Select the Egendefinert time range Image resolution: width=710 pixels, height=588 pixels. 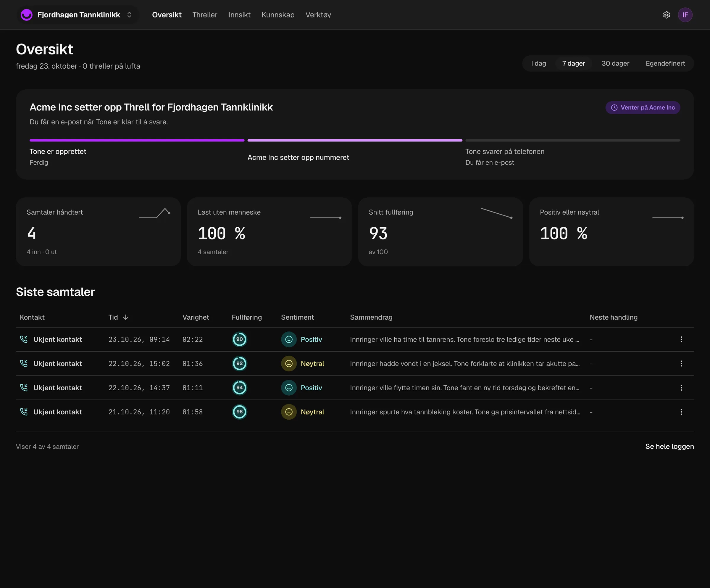click(x=665, y=64)
